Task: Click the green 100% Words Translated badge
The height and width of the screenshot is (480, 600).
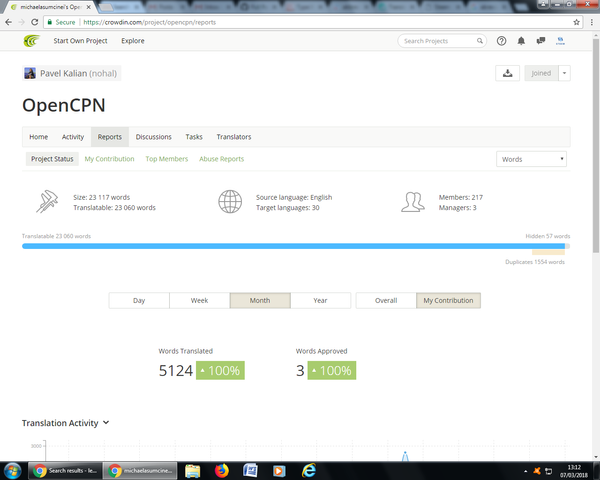Action: click(220, 371)
